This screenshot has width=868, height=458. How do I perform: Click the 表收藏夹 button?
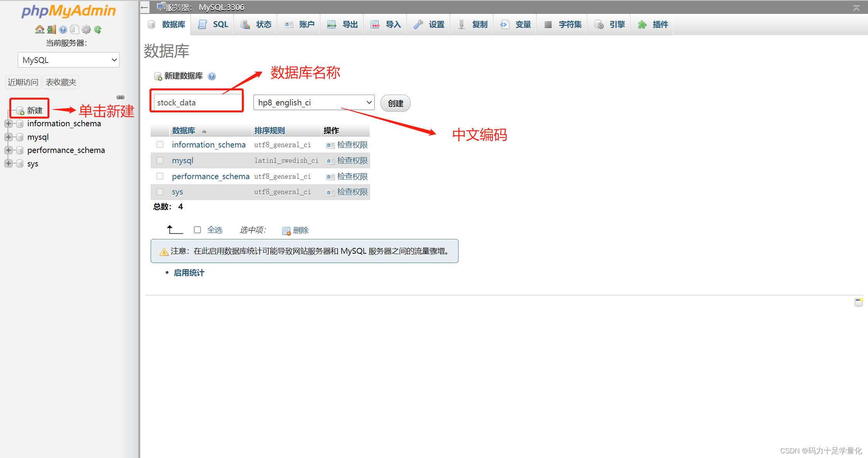pyautogui.click(x=61, y=82)
